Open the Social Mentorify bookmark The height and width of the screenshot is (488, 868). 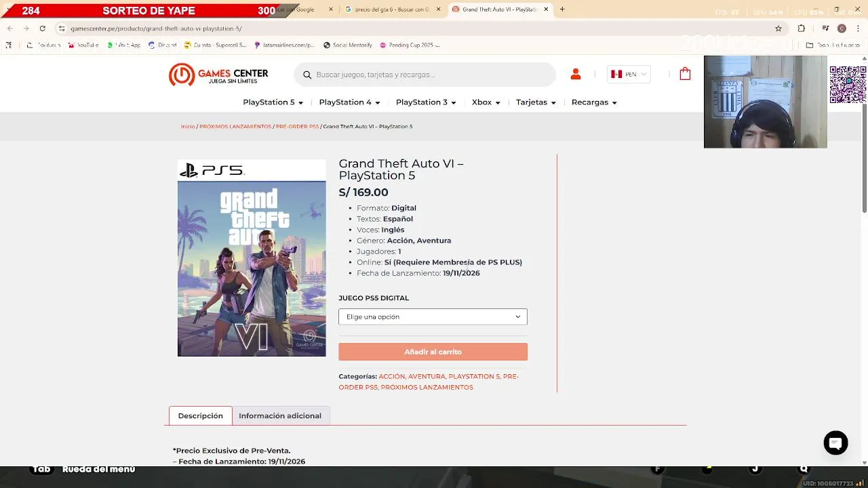point(348,45)
